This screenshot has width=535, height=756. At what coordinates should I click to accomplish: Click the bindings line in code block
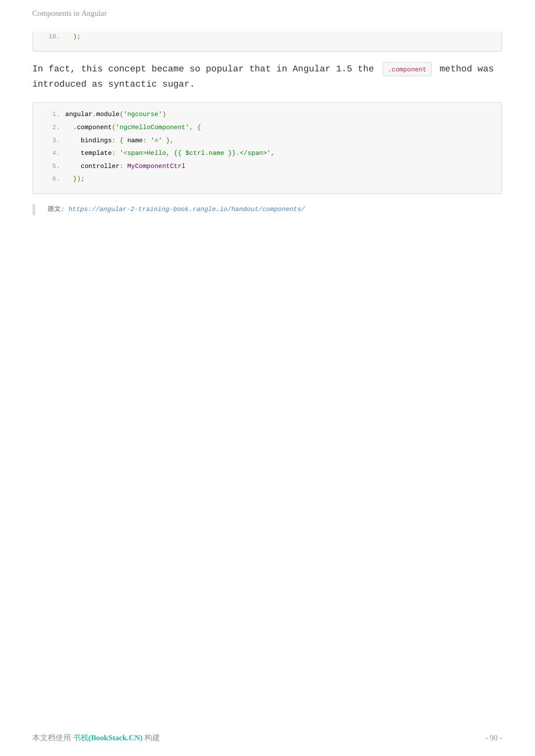(127, 140)
